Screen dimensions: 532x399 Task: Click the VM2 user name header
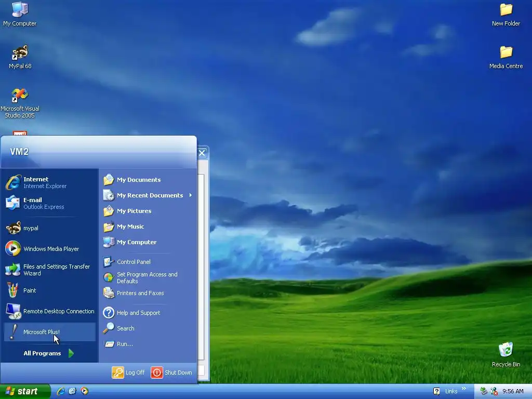(x=19, y=152)
